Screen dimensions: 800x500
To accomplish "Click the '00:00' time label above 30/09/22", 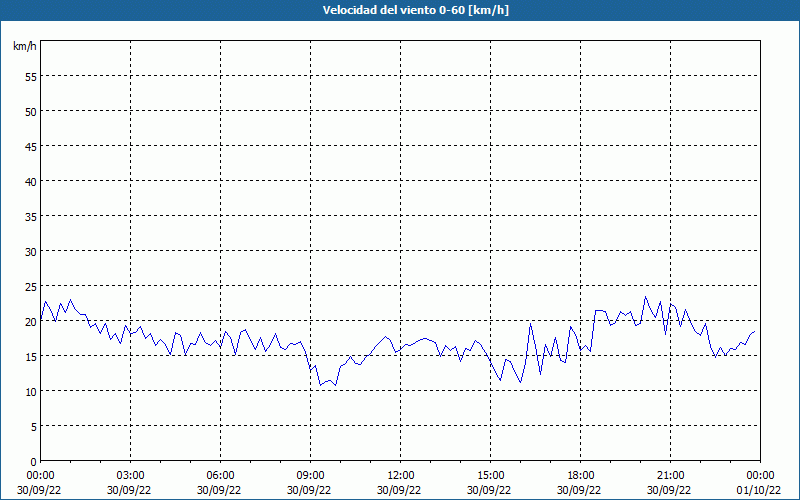I will tap(40, 476).
